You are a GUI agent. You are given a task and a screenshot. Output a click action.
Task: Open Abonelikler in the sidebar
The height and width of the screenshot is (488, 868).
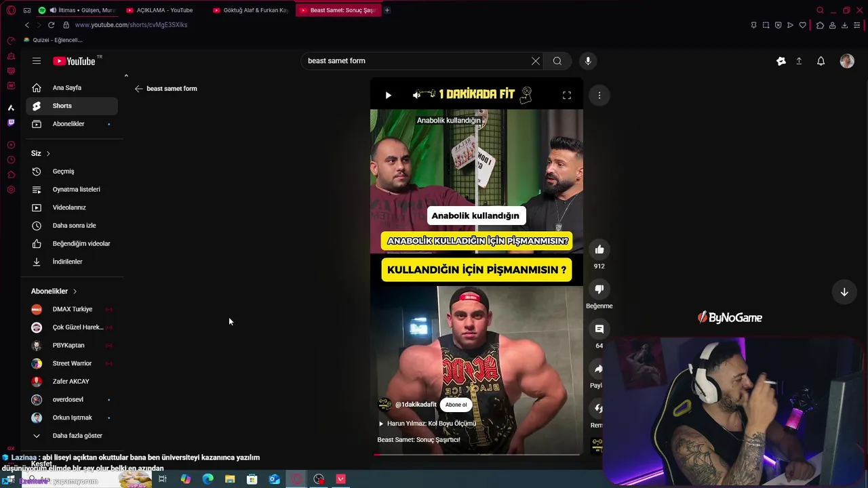[x=72, y=124]
